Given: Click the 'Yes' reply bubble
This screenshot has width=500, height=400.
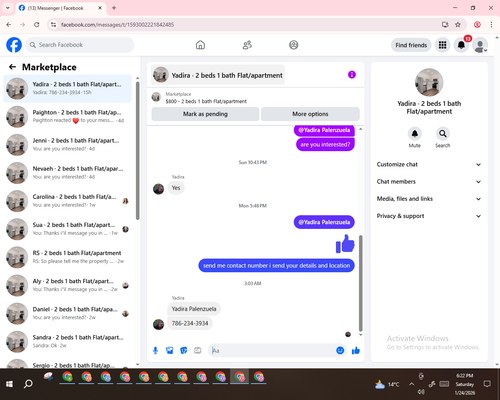Looking at the screenshot, I should point(176,188).
